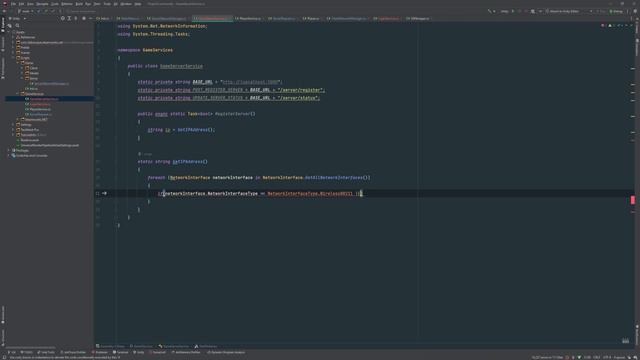Image resolution: width=640 pixels, height=360 pixels.
Task: Click the gutter arrow icon on the if-statement line
Action: (104, 193)
